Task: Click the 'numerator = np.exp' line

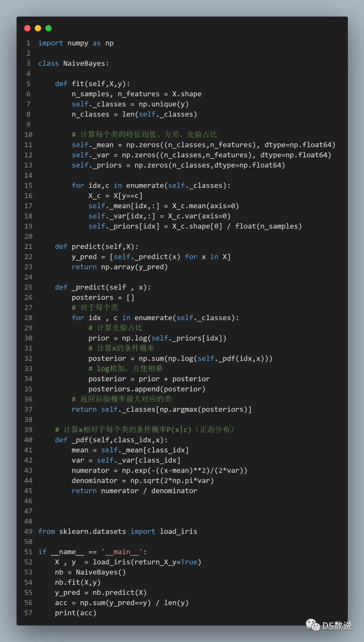Action: (x=160, y=471)
